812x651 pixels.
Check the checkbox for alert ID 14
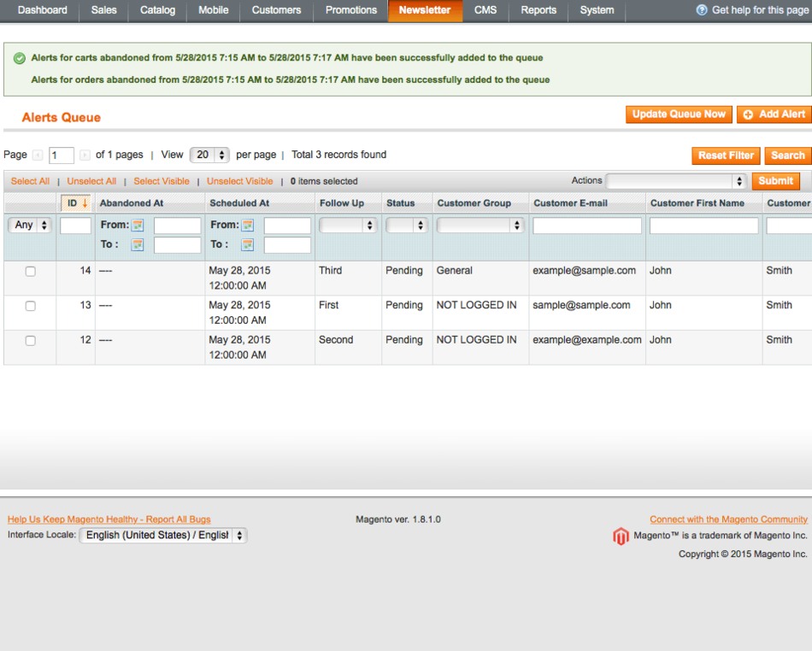click(x=30, y=271)
